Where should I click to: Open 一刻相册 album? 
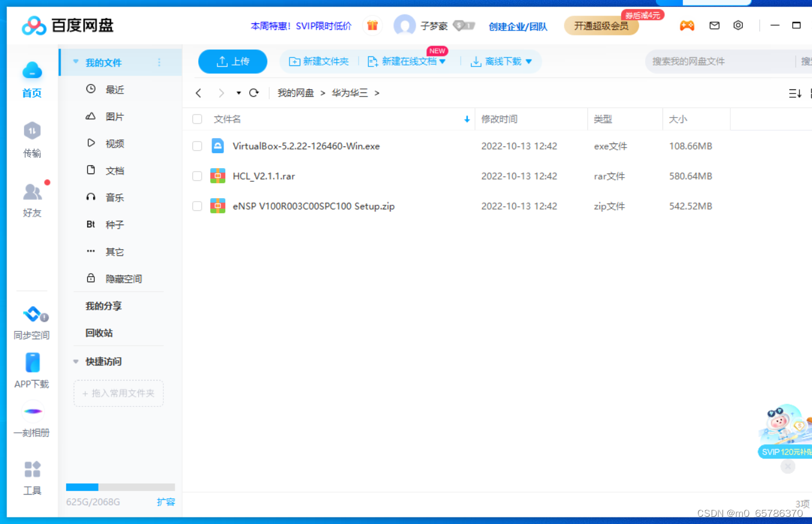tap(32, 420)
